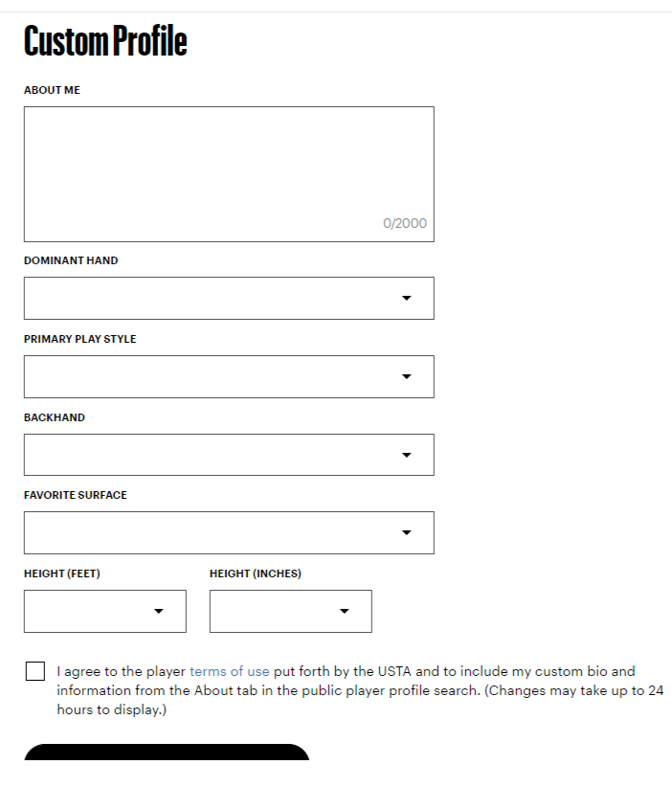
Task: Expand the Primary Play Style combo box
Action: click(228, 376)
